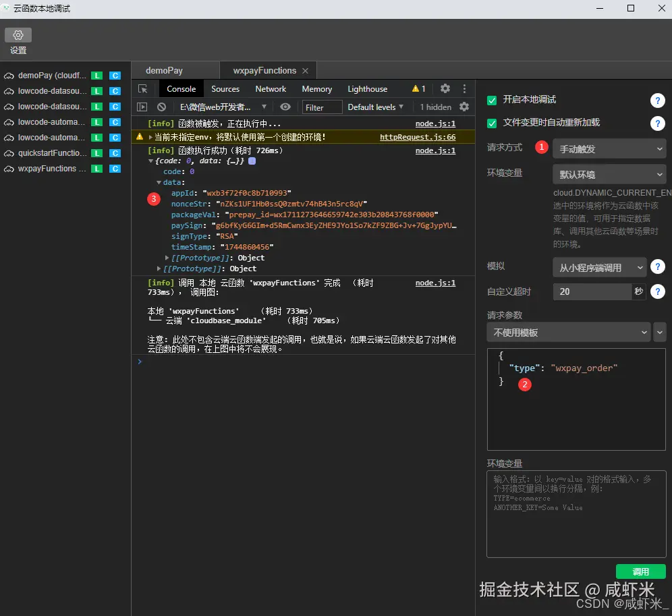The width and height of the screenshot is (672, 616).
Task: Clear the console with the ban icon
Action: (161, 107)
